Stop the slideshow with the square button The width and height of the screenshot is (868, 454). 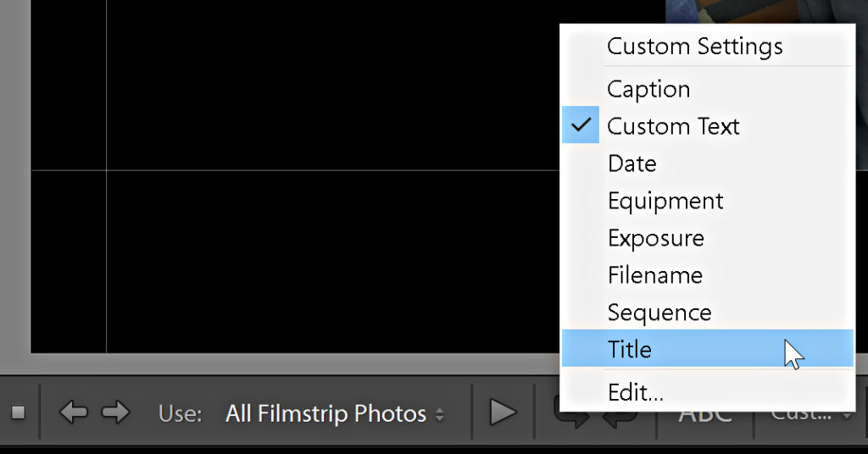pyautogui.click(x=19, y=412)
